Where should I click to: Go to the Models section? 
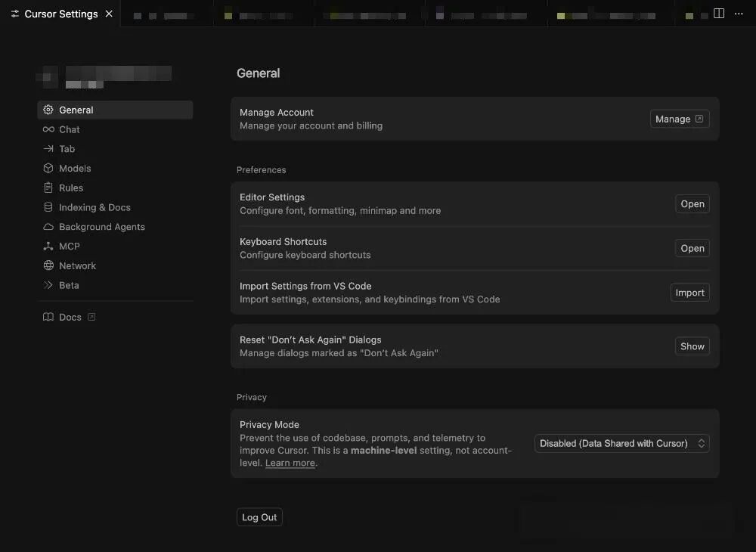tap(115, 169)
